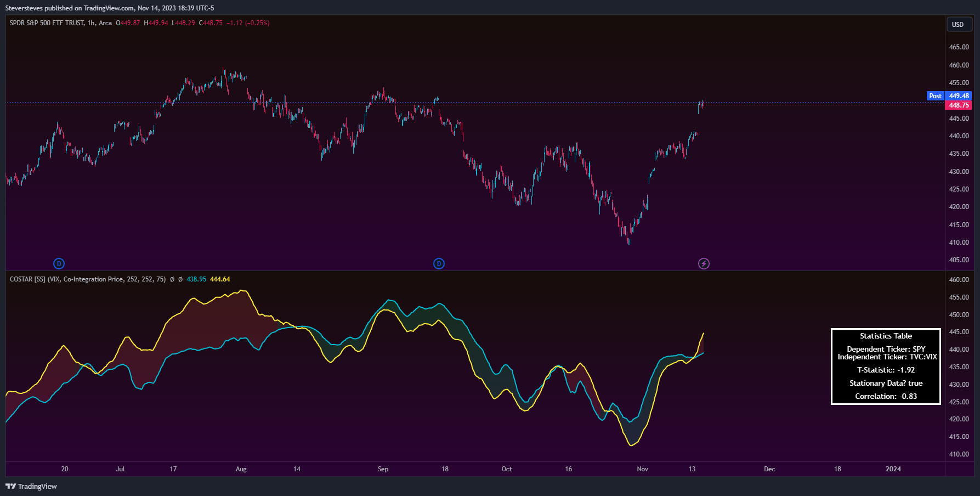Click the TradingView logo at bottom left

31,486
